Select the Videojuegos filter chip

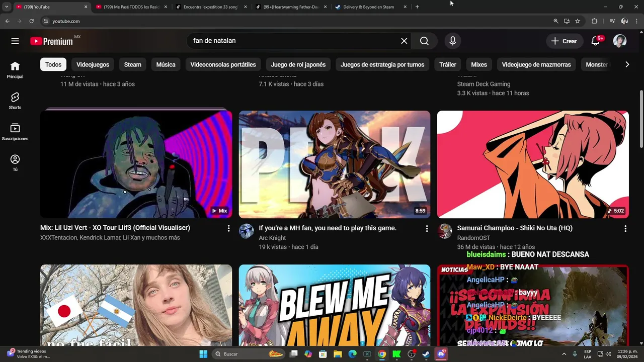(93, 64)
